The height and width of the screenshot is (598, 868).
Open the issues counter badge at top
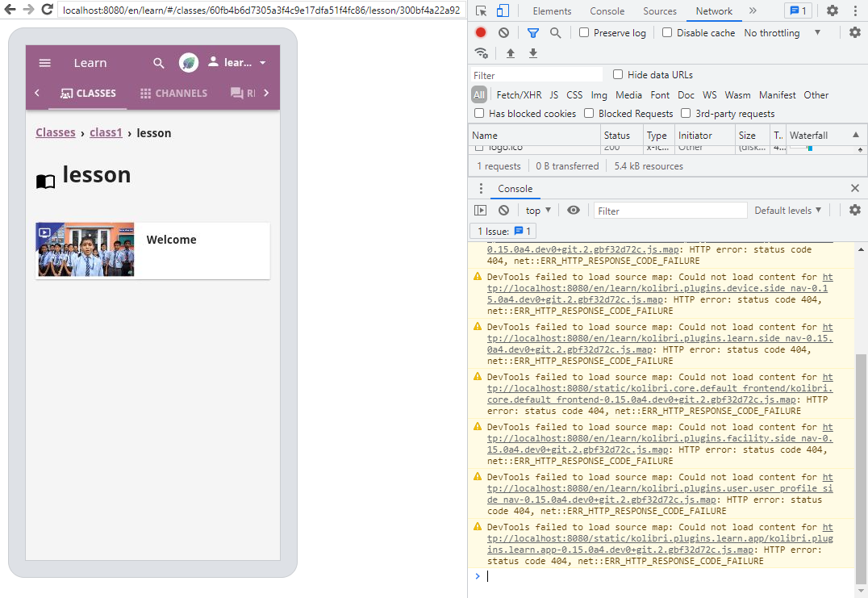coord(798,11)
